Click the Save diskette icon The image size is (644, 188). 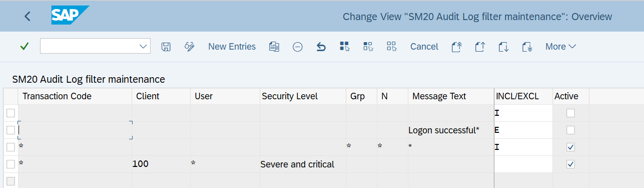(x=166, y=47)
